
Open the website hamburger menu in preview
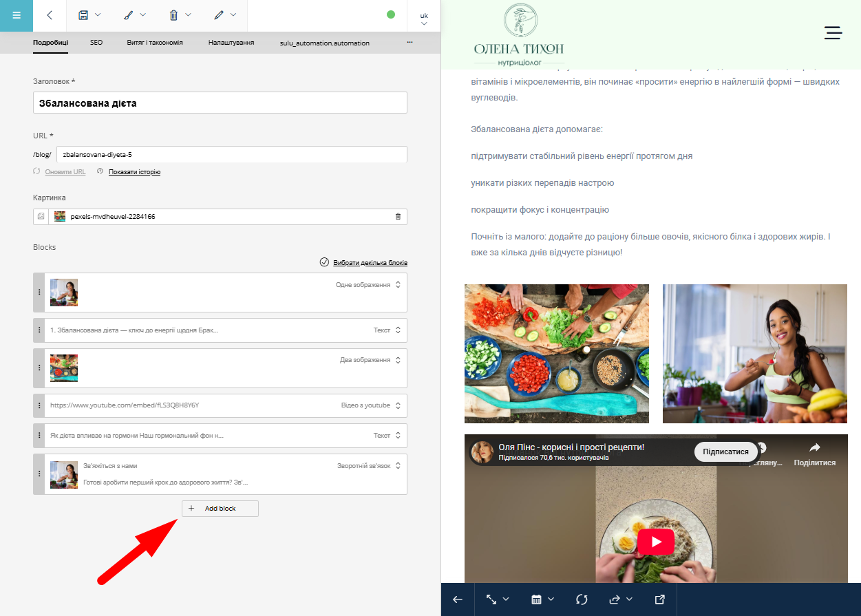click(833, 32)
